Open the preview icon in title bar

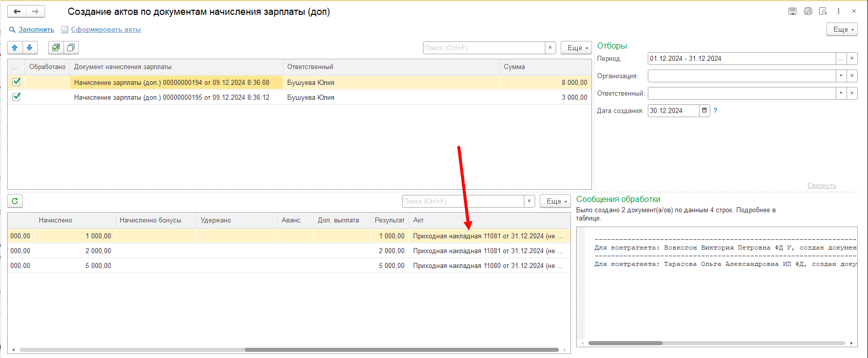823,11
